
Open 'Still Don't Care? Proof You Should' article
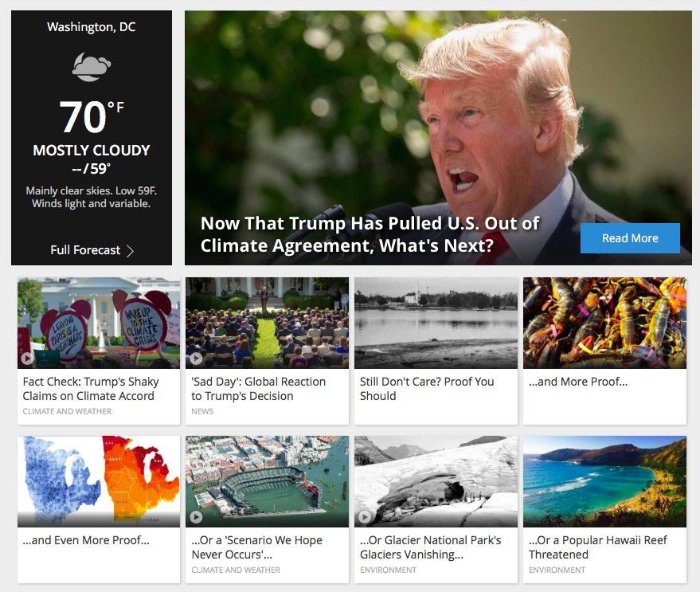pos(427,389)
